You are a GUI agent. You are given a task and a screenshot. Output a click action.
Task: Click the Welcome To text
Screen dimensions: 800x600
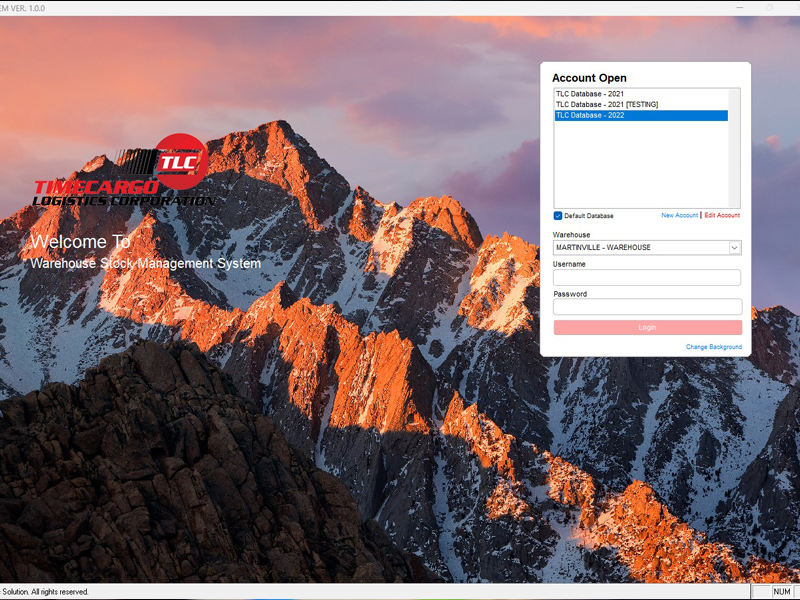click(x=81, y=242)
